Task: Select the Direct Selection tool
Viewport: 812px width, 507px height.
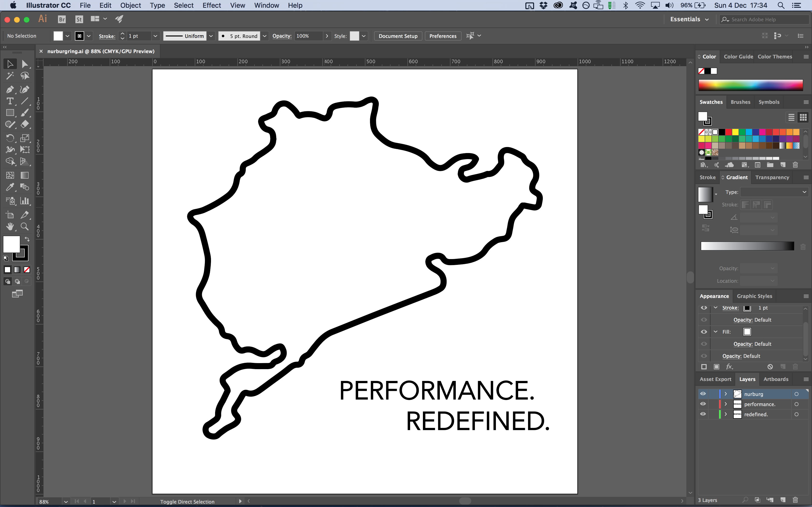Action: 24,64
